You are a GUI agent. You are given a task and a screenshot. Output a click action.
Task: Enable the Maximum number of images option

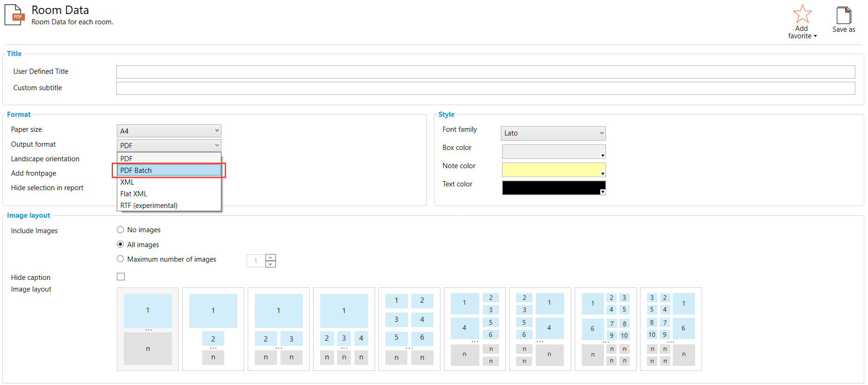[121, 259]
